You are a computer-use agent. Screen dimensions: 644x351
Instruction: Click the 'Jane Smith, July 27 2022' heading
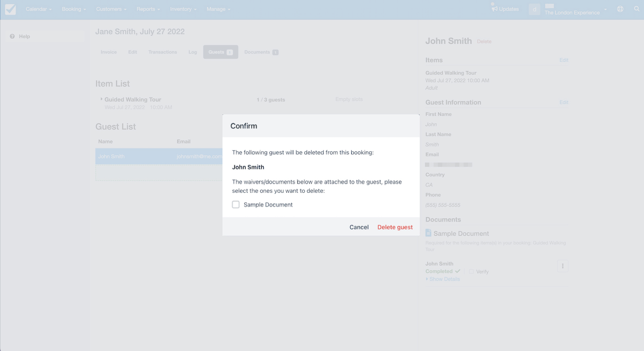click(140, 32)
